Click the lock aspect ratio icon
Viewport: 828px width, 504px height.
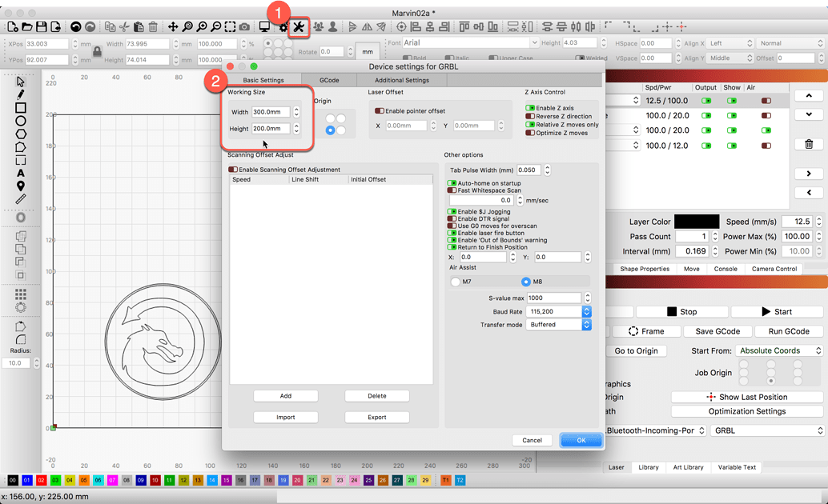click(97, 51)
